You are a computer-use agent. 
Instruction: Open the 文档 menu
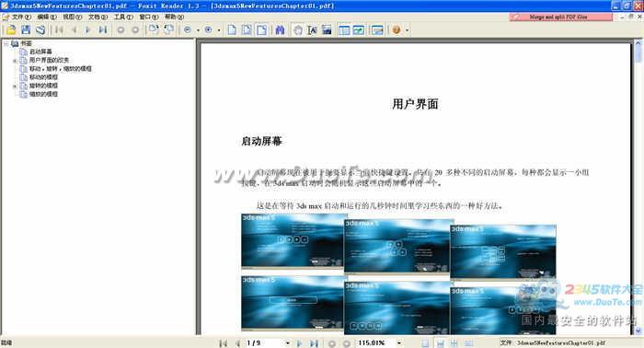pos(98,17)
